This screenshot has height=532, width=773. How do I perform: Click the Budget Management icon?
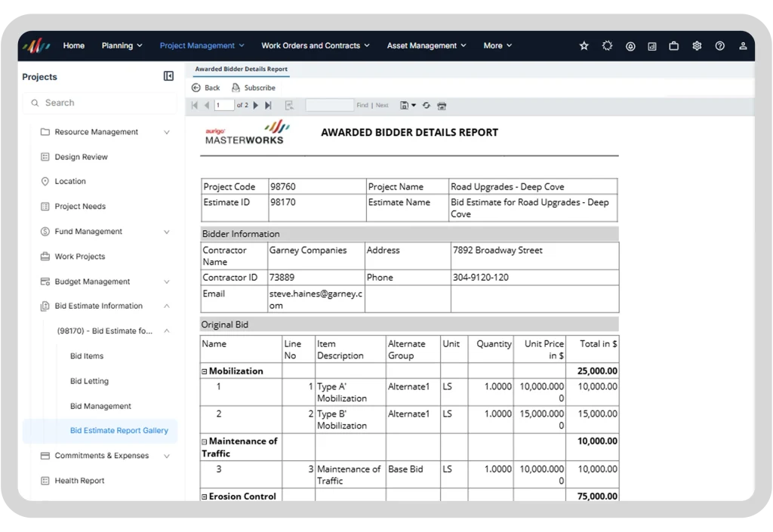(45, 281)
